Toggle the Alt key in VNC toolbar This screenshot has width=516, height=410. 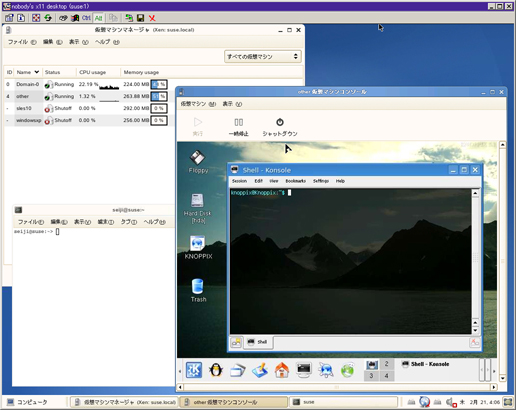point(98,18)
